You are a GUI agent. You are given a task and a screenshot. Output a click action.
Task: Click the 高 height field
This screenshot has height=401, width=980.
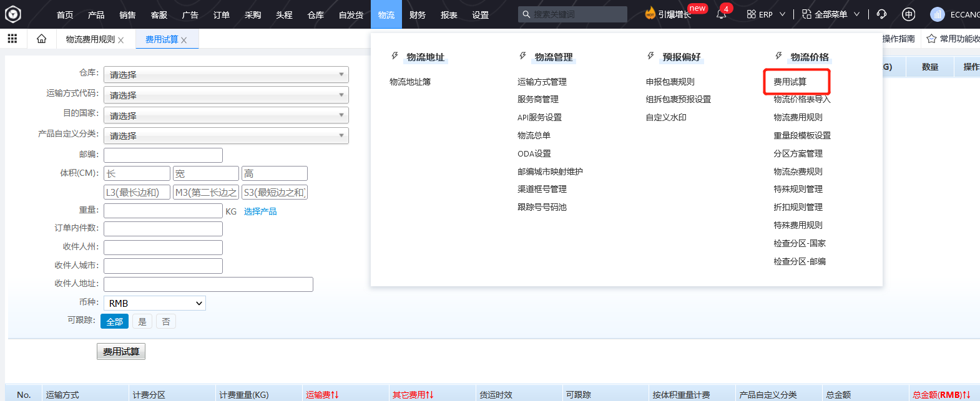click(275, 173)
